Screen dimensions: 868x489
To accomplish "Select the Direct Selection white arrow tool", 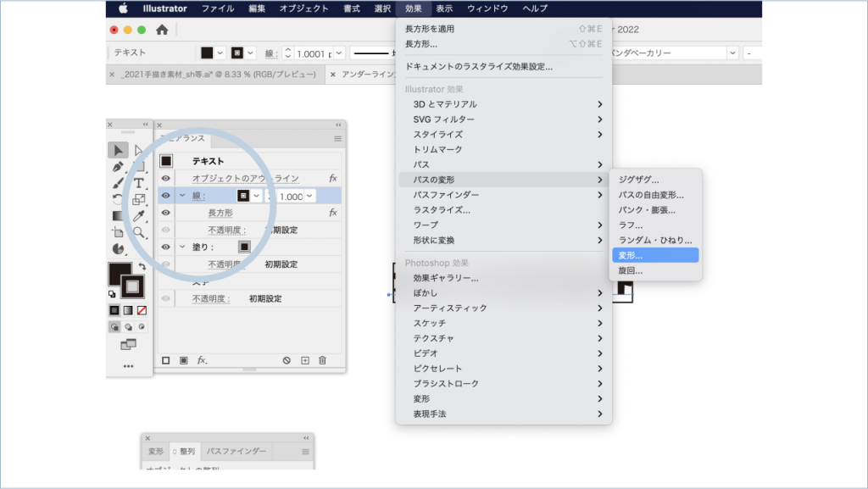I will [138, 150].
